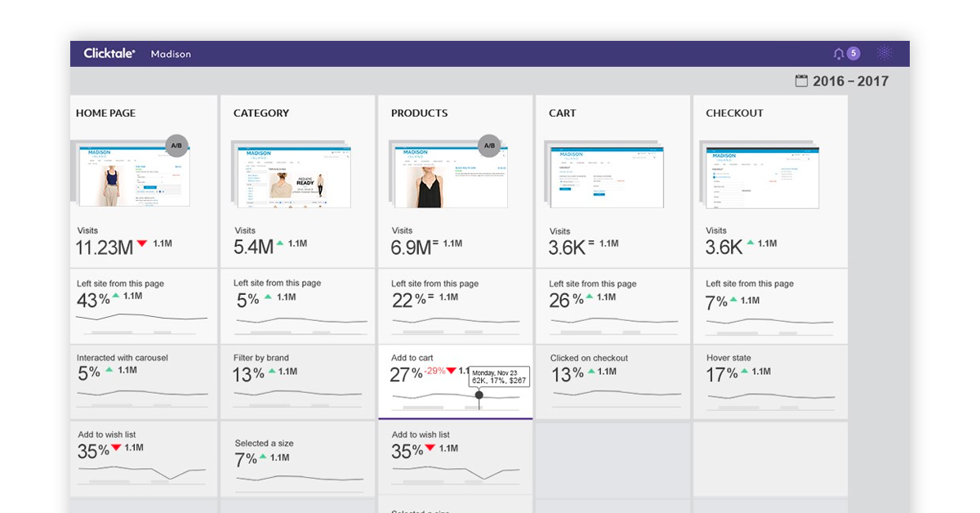Viewport: 980px width, 513px height.
Task: Open Products 'Add to wish list' 35% card
Action: point(455,457)
